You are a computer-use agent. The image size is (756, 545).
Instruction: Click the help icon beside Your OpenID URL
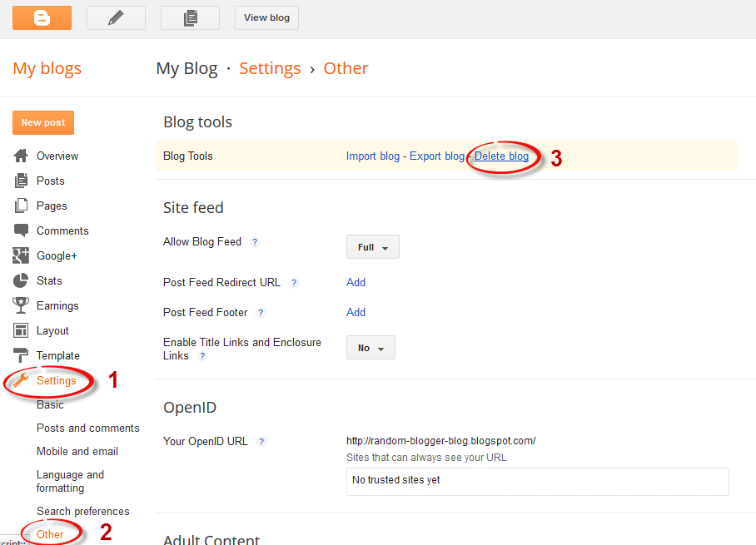click(261, 441)
